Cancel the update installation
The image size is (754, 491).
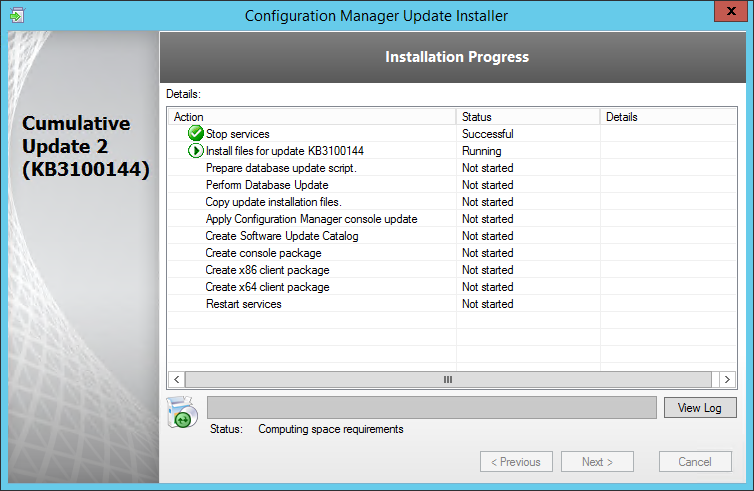[695, 462]
